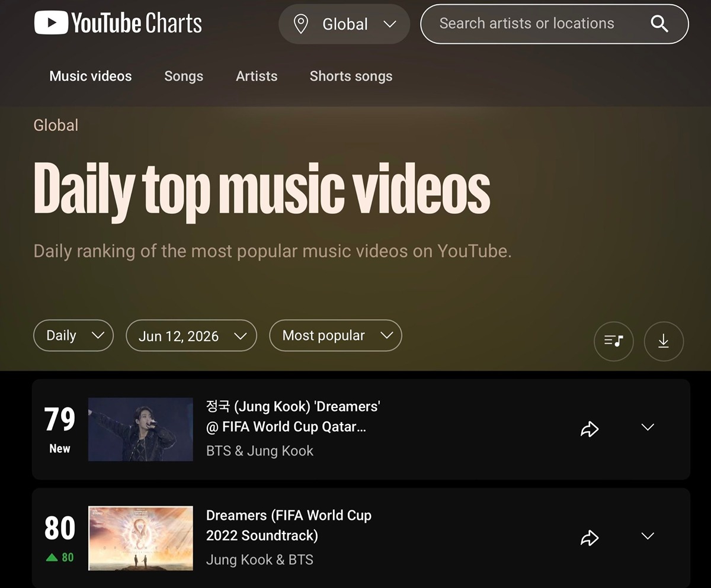Switch to the Artists tab

coord(257,76)
